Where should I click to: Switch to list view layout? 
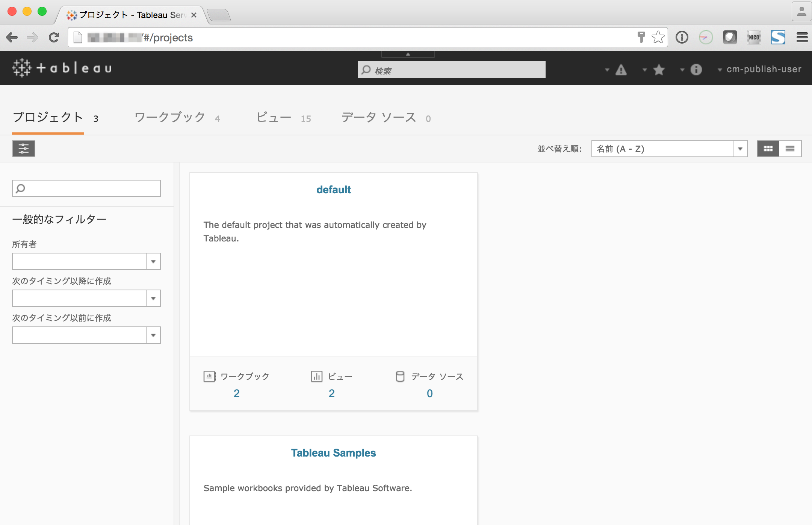(790, 149)
